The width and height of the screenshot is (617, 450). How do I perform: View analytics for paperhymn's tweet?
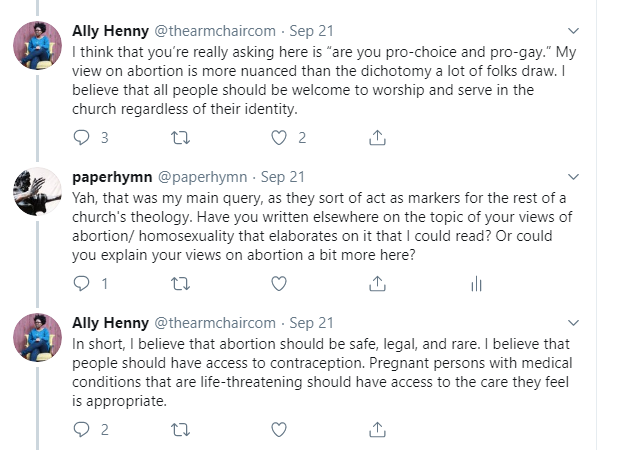[476, 284]
